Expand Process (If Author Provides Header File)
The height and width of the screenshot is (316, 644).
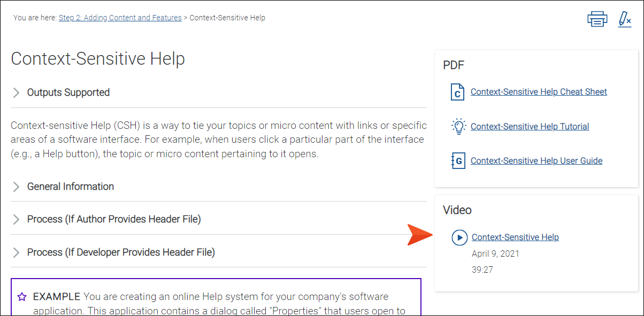click(x=114, y=219)
